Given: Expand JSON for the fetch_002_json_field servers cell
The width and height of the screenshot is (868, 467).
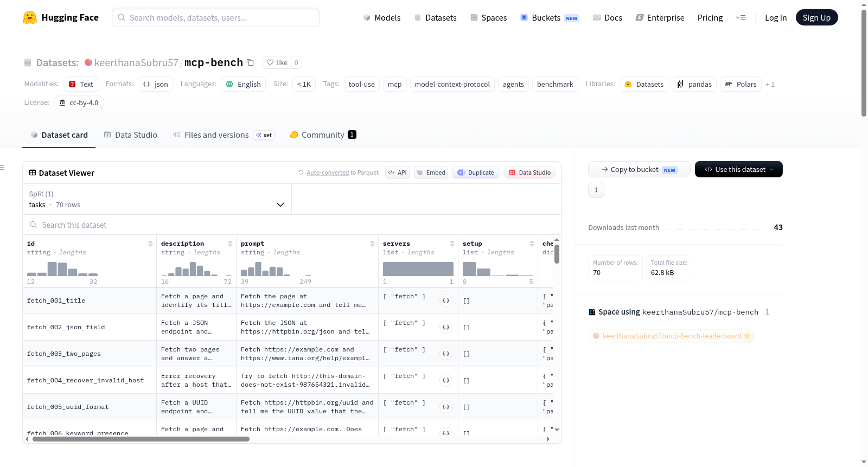Looking at the screenshot, I should pyautogui.click(x=446, y=327).
